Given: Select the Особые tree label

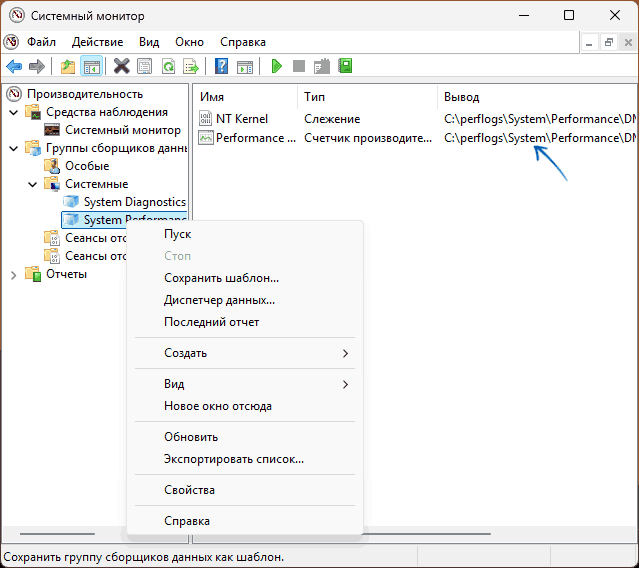Looking at the screenshot, I should [87, 166].
